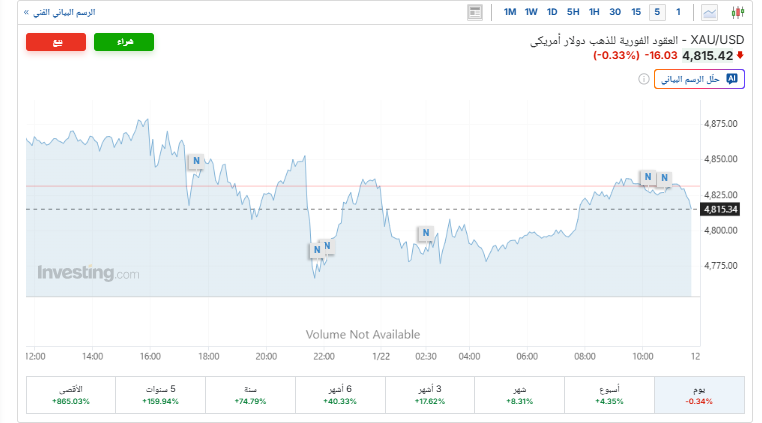Select the 6 months period tab
Viewport: 762px width, 423px height.
tap(341, 394)
